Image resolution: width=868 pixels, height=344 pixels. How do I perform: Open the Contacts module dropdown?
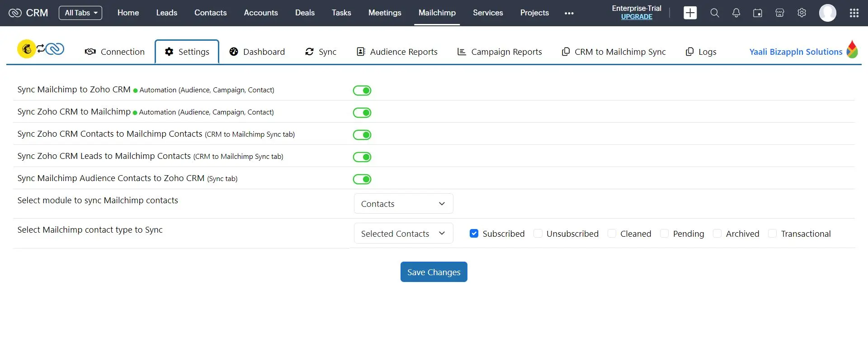click(x=403, y=204)
